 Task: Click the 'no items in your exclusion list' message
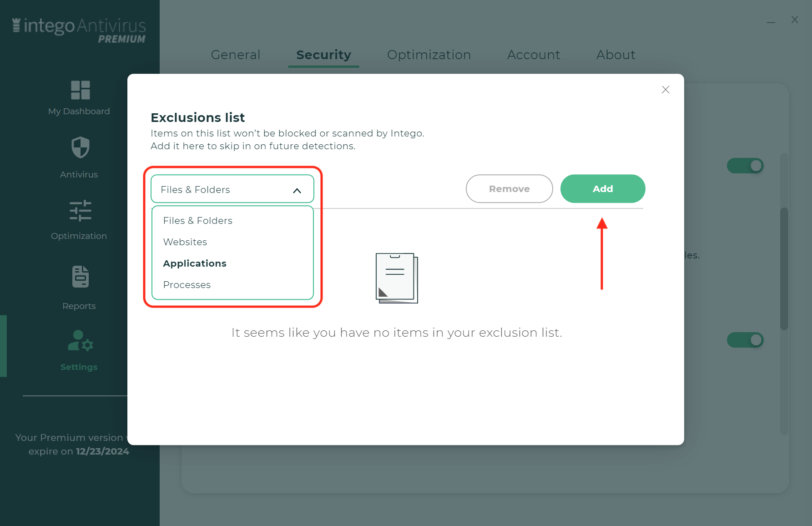pyautogui.click(x=396, y=333)
